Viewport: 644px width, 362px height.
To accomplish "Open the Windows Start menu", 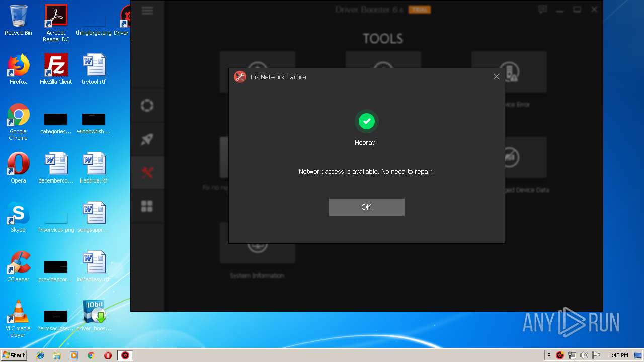I will (14, 355).
